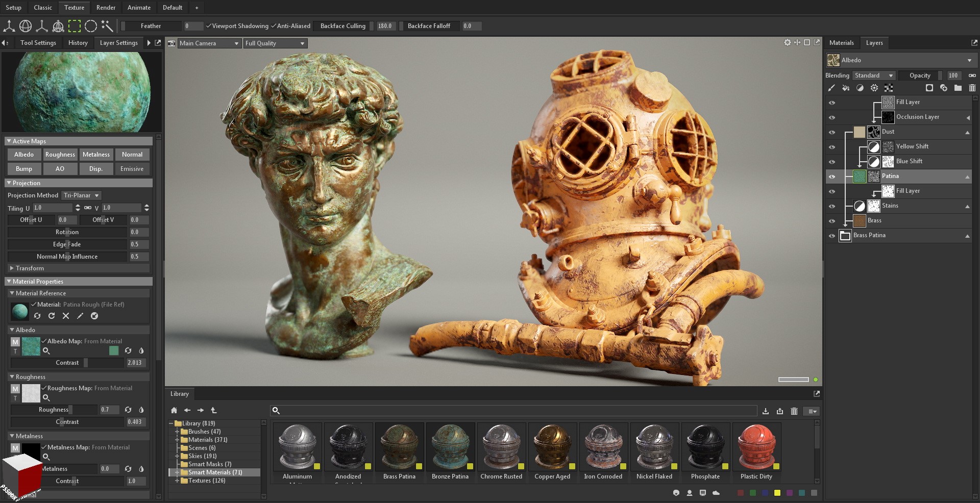Toggle the Metalness active map button
This screenshot has height=503, width=980.
tap(96, 155)
